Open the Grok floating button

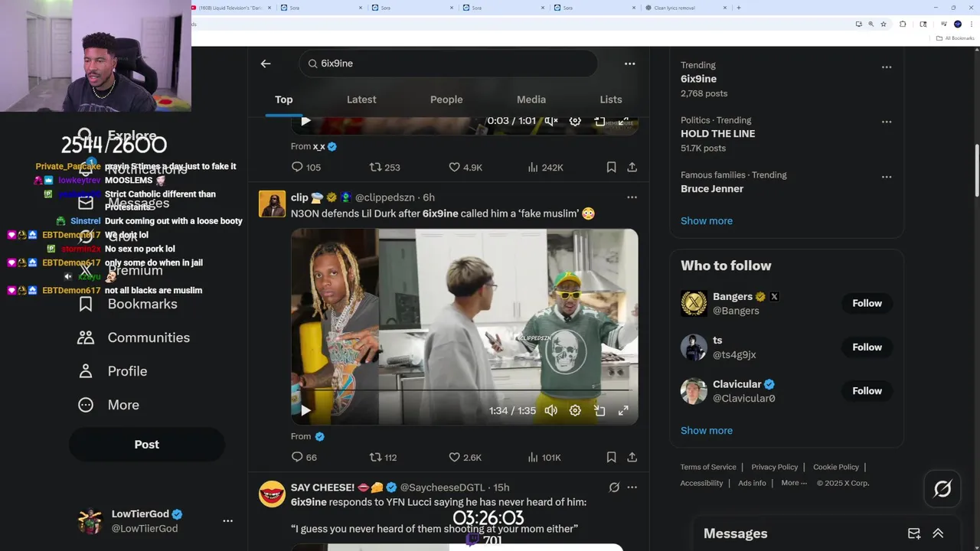[x=942, y=488]
